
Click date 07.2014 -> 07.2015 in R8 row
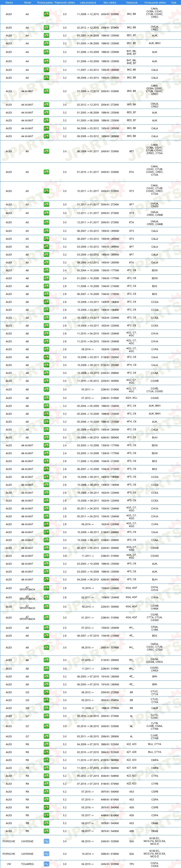[x=88, y=784]
